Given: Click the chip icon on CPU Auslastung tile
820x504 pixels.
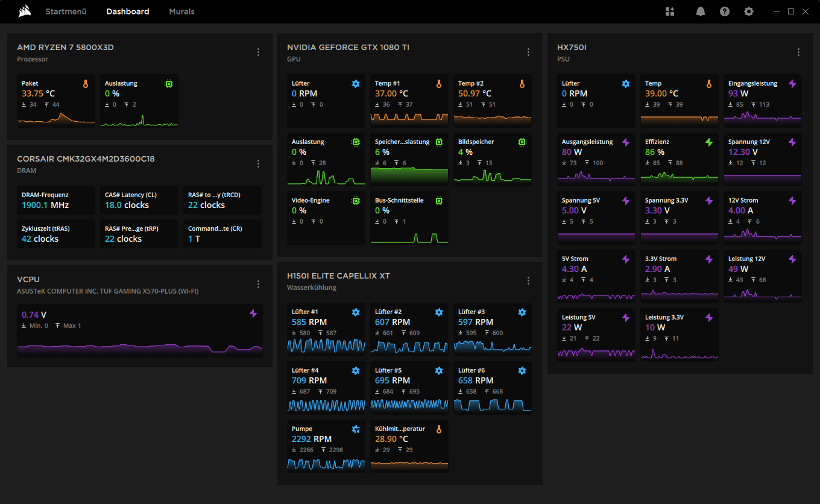Looking at the screenshot, I should point(169,84).
